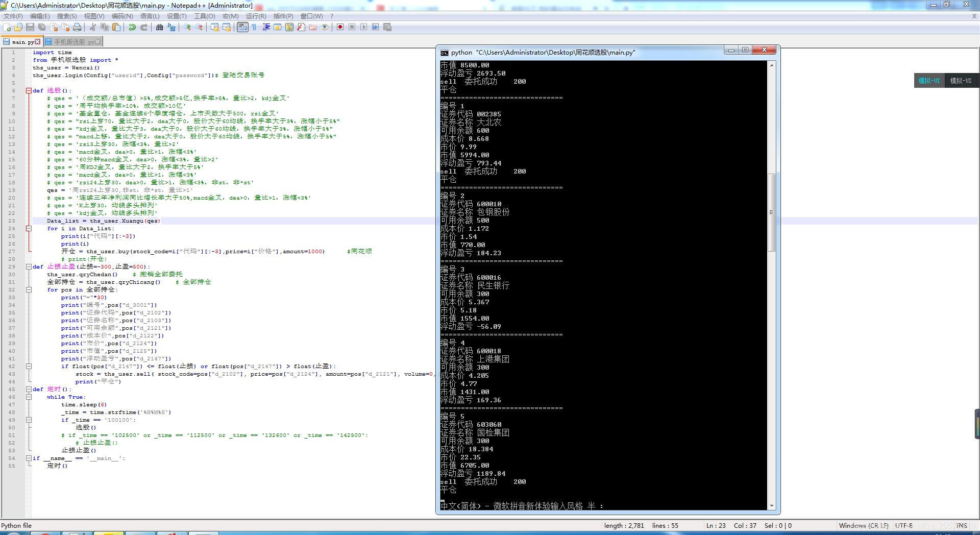Toggle monitoring eye icon
The height and width of the screenshot is (535, 980).
(x=324, y=27)
